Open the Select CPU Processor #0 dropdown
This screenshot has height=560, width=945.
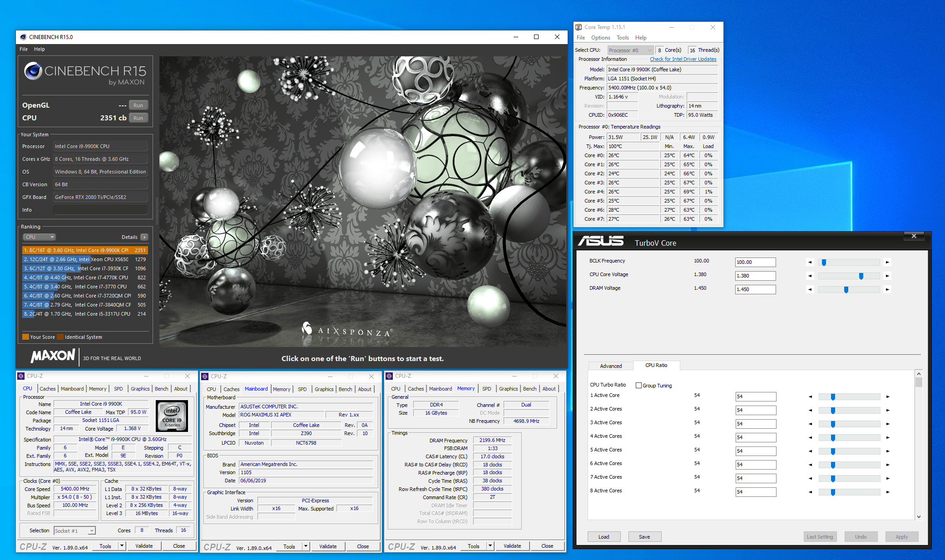[630, 50]
